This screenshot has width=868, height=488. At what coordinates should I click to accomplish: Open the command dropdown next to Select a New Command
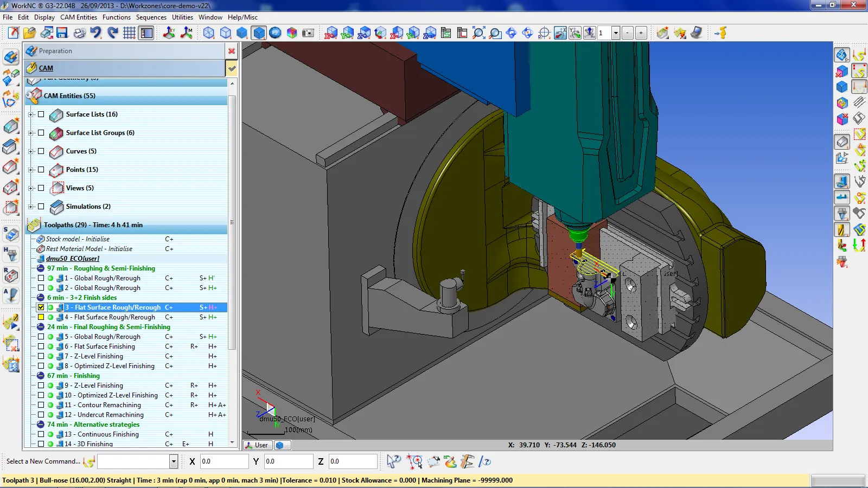[x=173, y=461]
